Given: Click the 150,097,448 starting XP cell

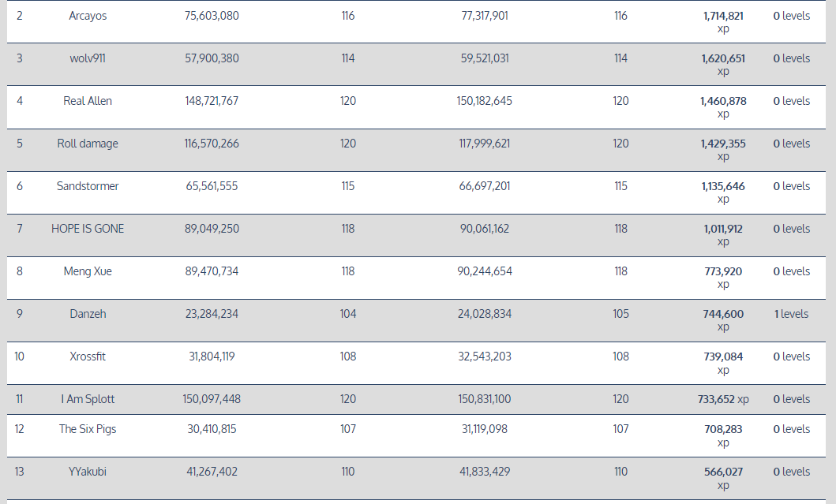Looking at the screenshot, I should [212, 399].
